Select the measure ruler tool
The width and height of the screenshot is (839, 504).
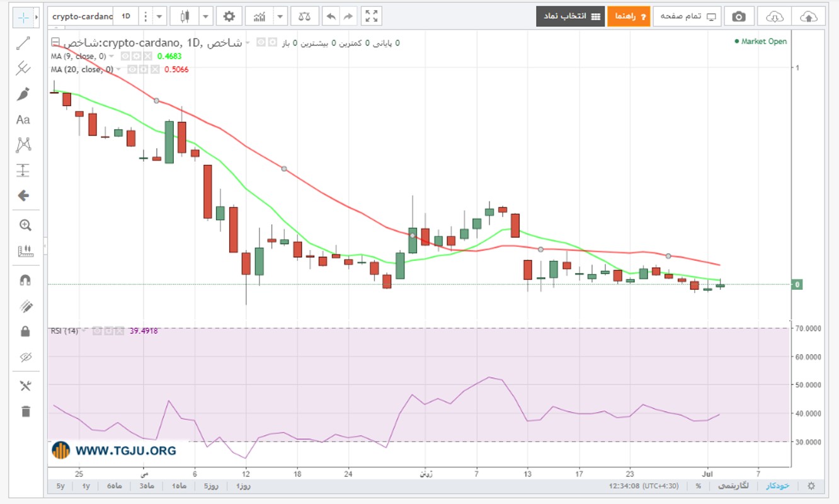click(25, 251)
